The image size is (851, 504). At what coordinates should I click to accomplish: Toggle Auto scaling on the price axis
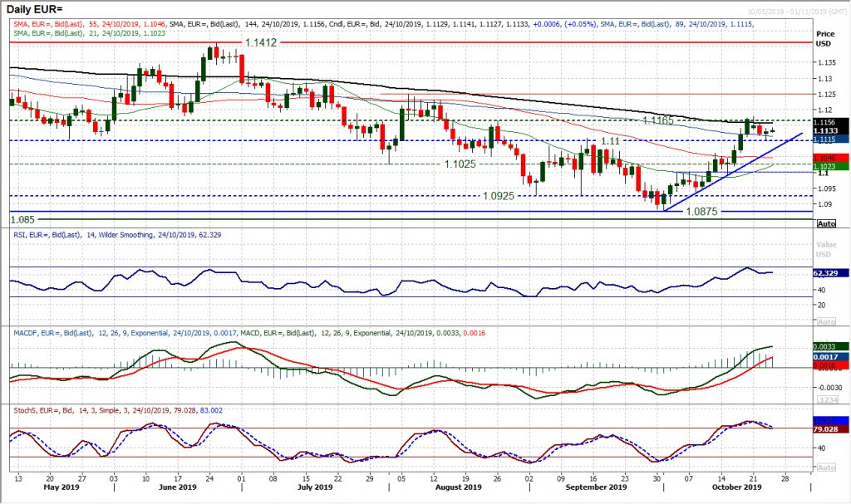[x=826, y=223]
